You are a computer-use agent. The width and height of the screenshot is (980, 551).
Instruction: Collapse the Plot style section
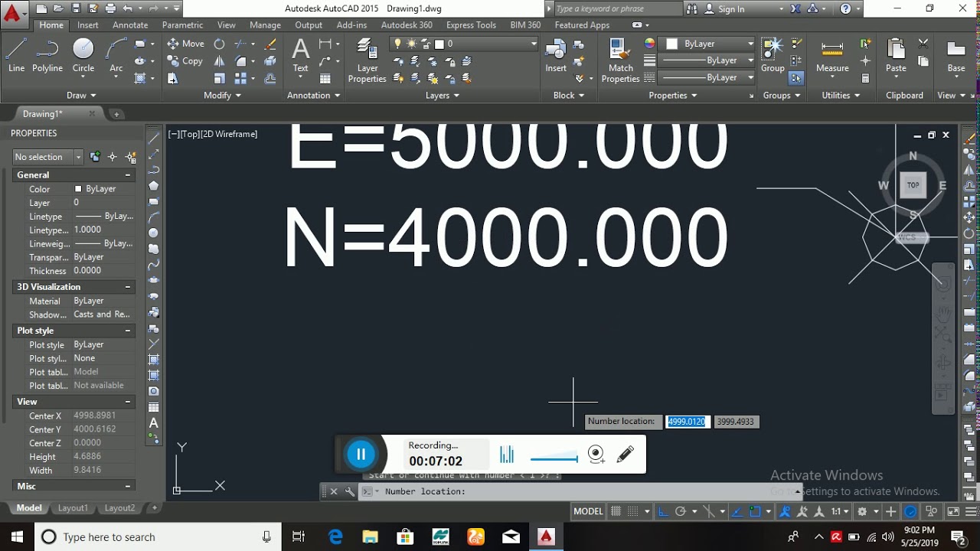[127, 331]
